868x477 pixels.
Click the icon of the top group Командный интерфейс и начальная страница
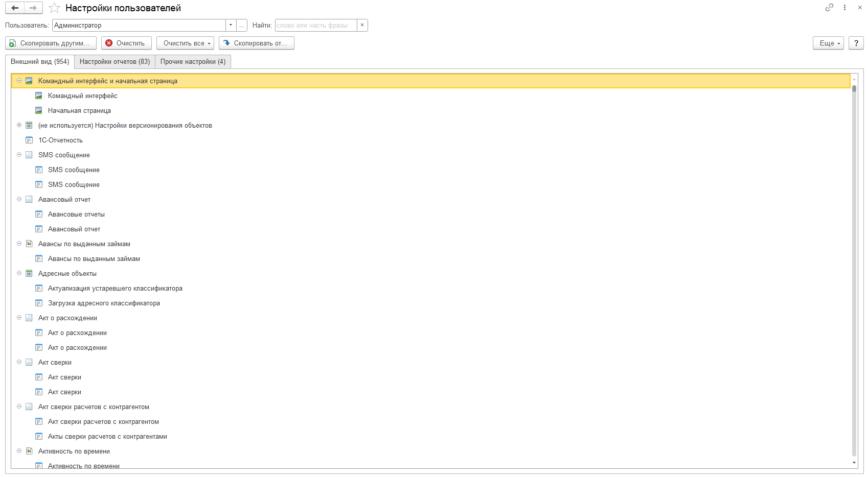(x=29, y=81)
